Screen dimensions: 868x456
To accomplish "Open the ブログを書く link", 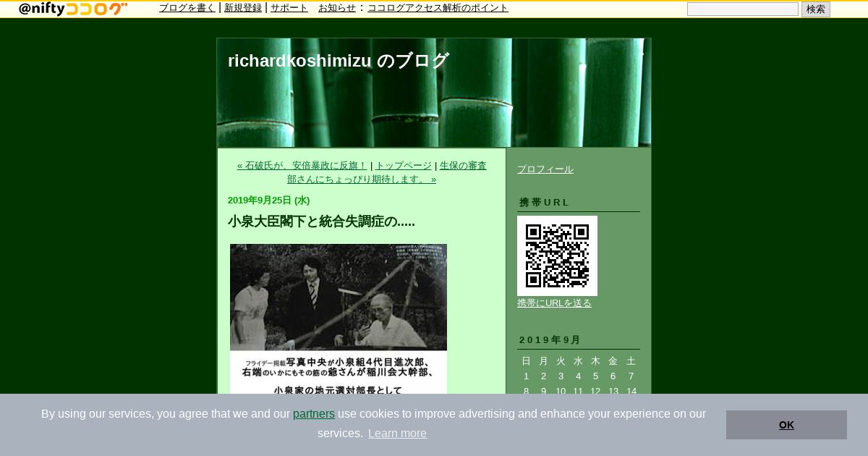I will tap(187, 8).
